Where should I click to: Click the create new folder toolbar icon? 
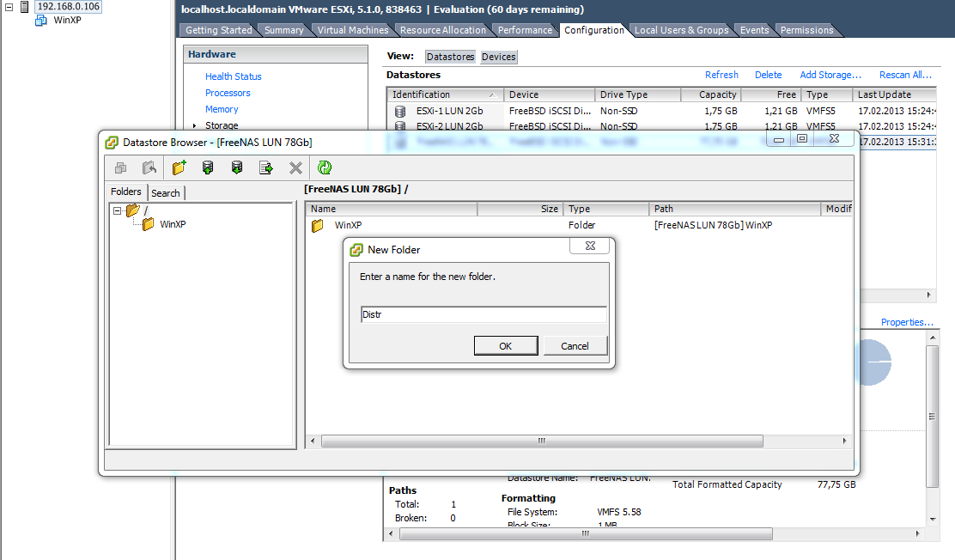[x=179, y=167]
